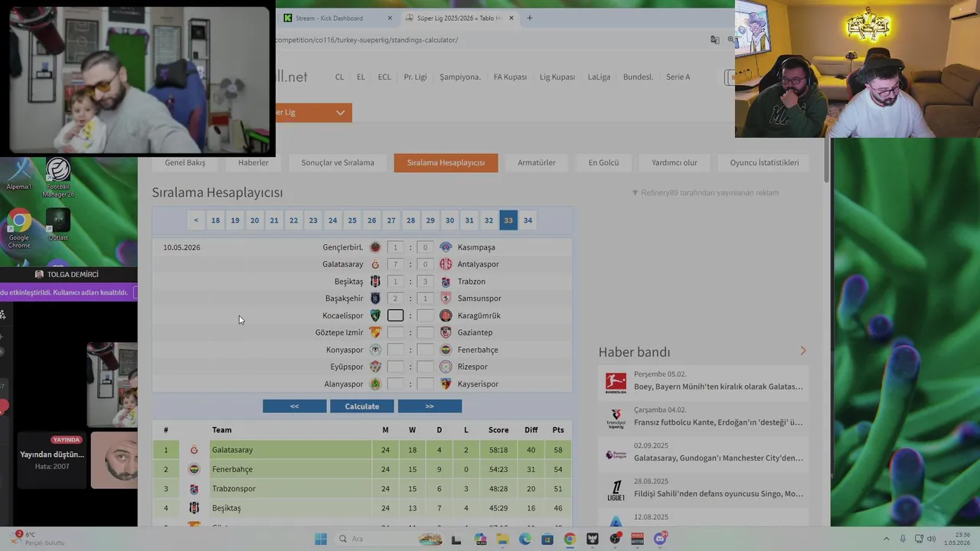Viewport: 980px width, 551px height.
Task: Go to previous round with << button
Action: [295, 406]
